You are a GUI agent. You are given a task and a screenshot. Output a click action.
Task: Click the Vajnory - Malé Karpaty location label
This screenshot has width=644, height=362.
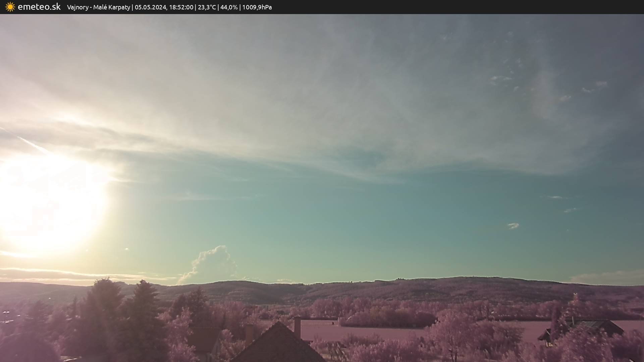point(98,7)
